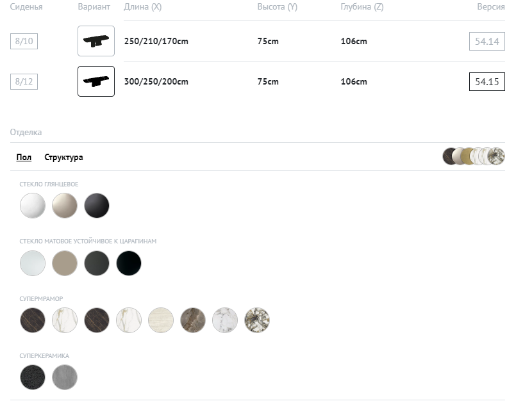The image size is (532, 408).
Task: Pick the beige glossy glass swatch
Action: [x=65, y=206]
